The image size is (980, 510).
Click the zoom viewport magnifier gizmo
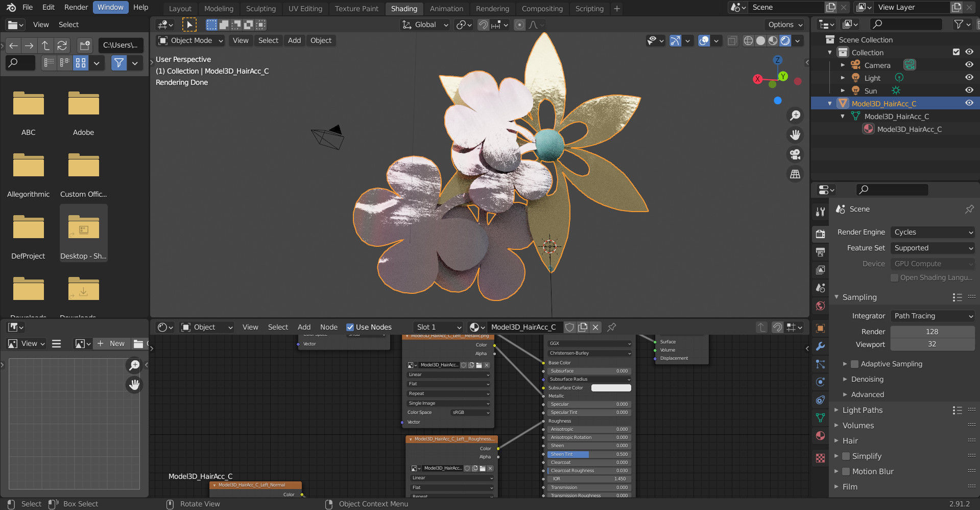click(795, 115)
